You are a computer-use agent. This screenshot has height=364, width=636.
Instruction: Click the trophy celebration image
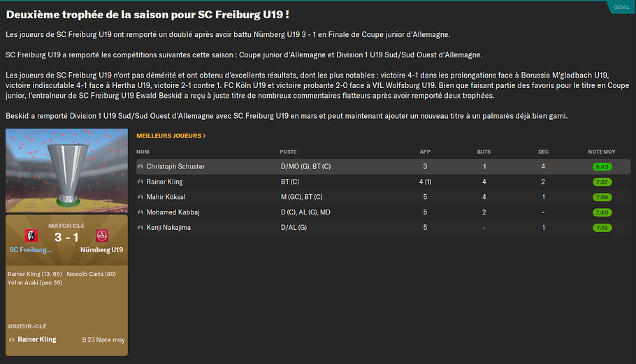click(x=66, y=170)
